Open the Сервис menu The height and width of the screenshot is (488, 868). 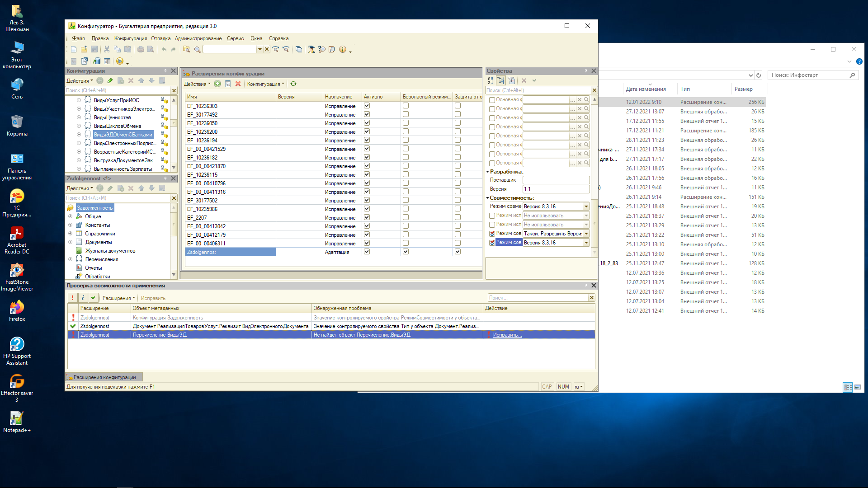[x=235, y=38]
